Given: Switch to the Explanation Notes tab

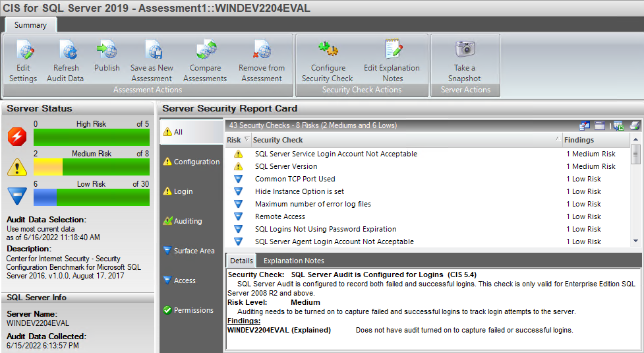Looking at the screenshot, I should coord(293,261).
